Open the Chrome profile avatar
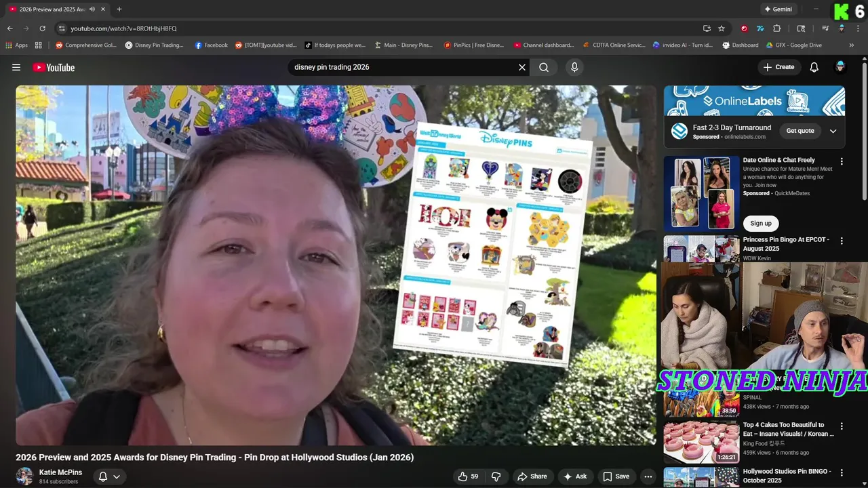Image resolution: width=868 pixels, height=488 pixels. click(x=842, y=28)
